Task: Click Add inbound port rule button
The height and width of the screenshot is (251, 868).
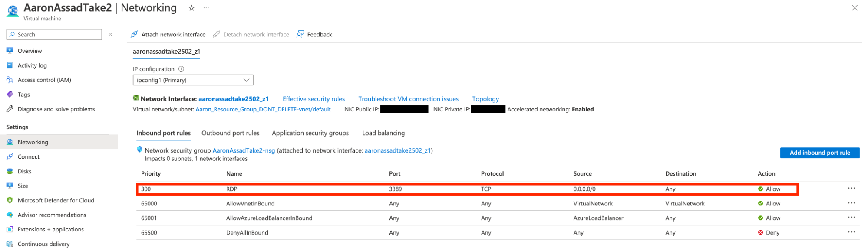Action: 819,153
